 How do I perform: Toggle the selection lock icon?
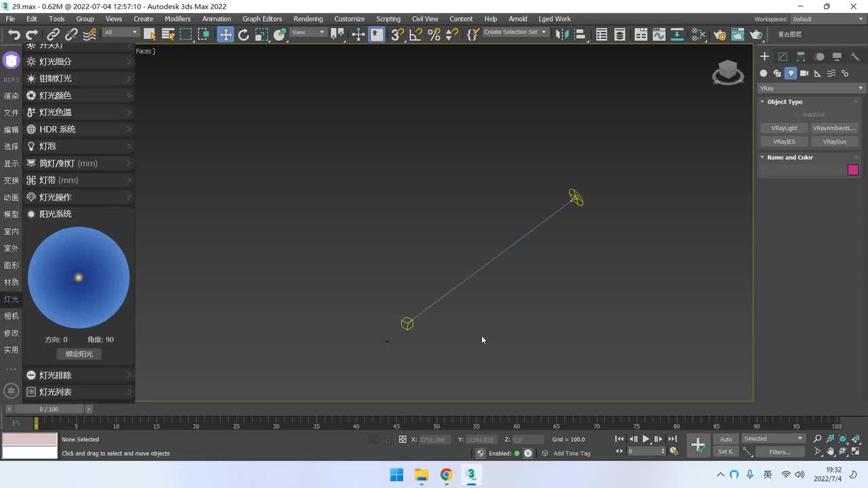(x=388, y=440)
